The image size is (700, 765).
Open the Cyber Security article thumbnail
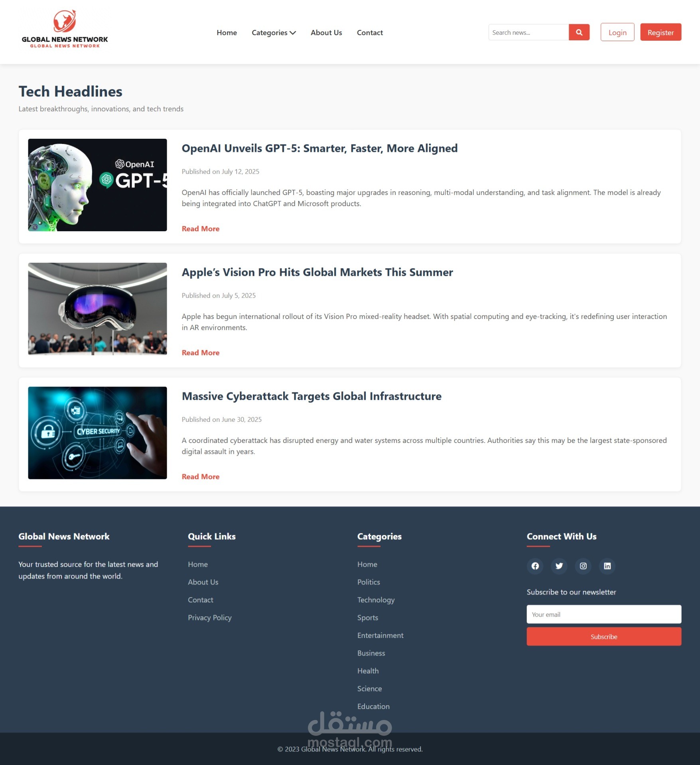[x=97, y=433]
